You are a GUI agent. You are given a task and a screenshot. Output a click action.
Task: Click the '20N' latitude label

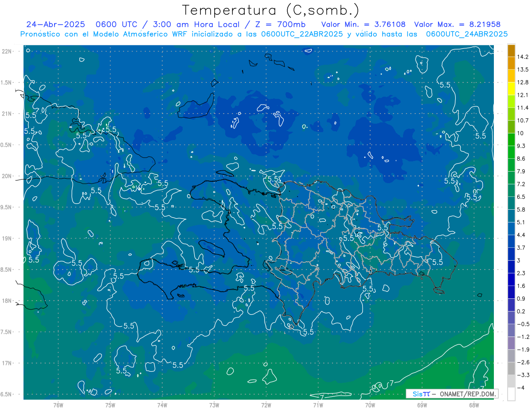point(7,176)
